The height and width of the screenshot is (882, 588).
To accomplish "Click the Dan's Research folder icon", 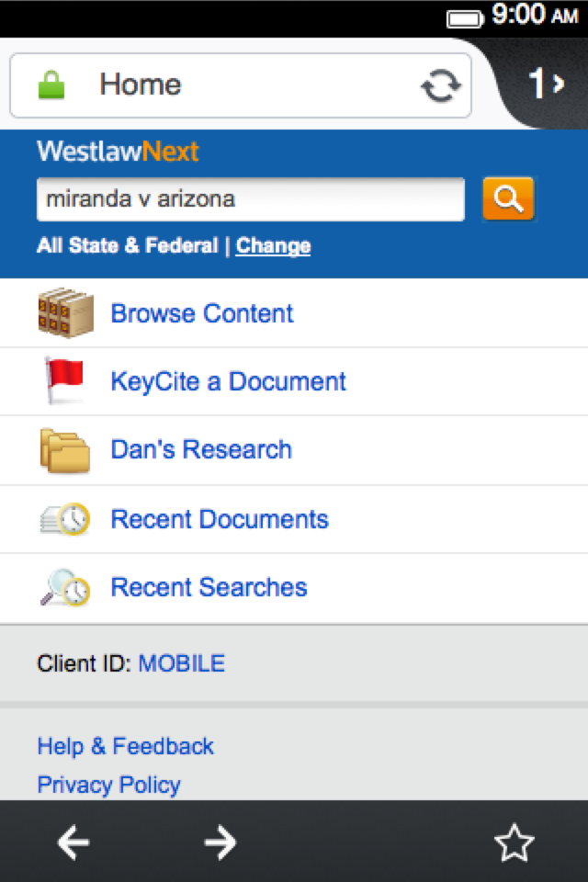I will tap(65, 450).
